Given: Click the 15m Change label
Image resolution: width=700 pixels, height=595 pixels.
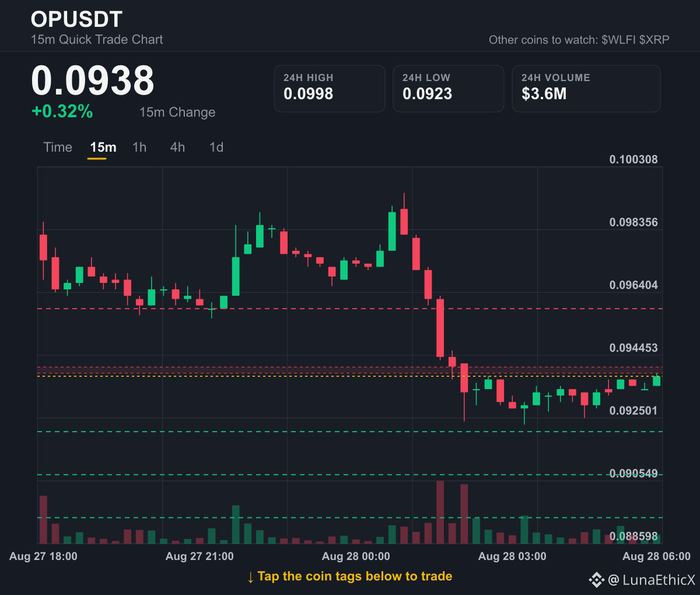Looking at the screenshot, I should coord(177,112).
